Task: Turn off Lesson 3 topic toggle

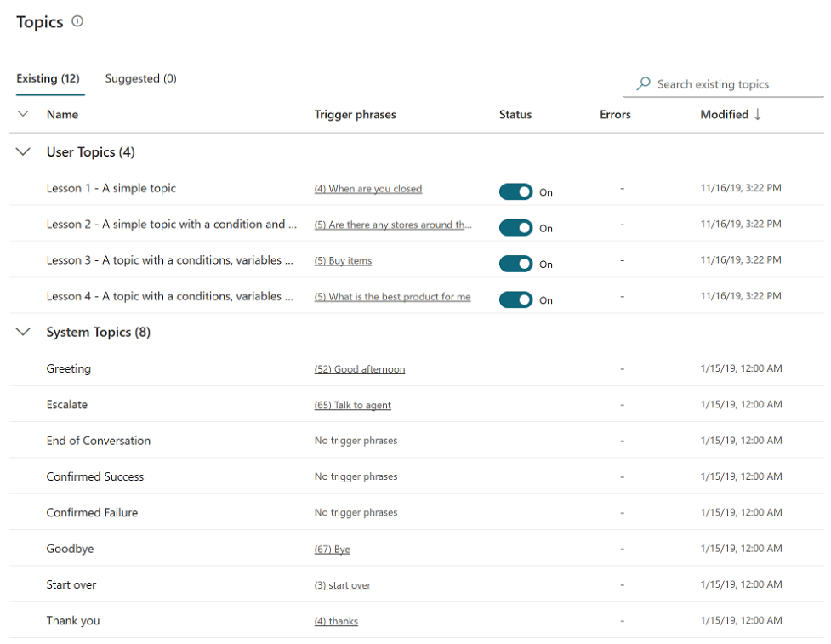Action: pos(515,264)
